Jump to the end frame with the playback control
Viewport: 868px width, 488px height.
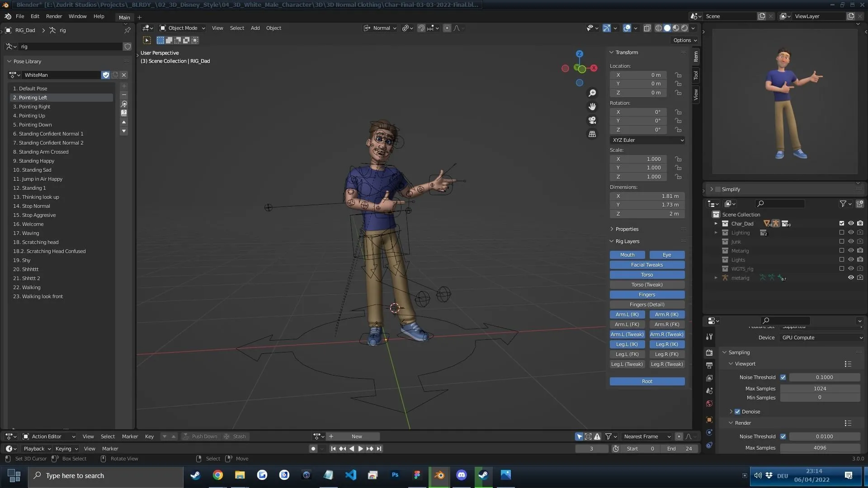pos(379,449)
